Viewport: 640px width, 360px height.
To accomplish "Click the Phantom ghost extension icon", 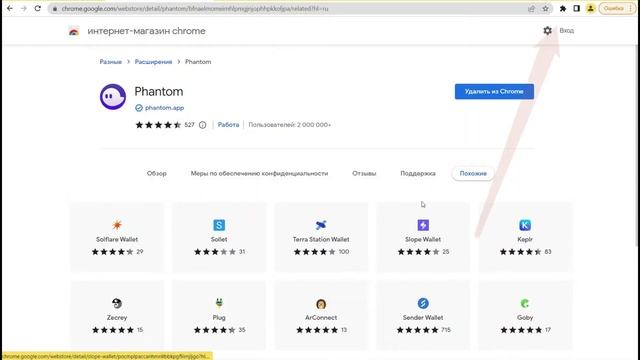I will (113, 97).
